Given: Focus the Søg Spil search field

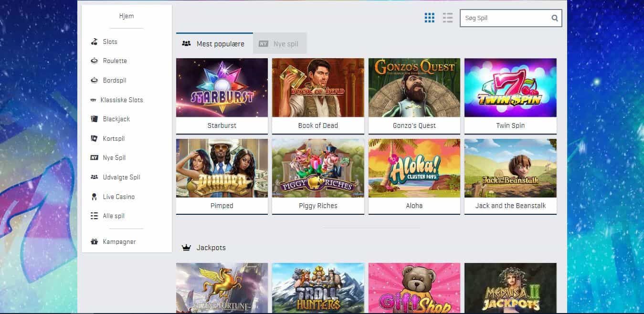Looking at the screenshot, I should (504, 18).
